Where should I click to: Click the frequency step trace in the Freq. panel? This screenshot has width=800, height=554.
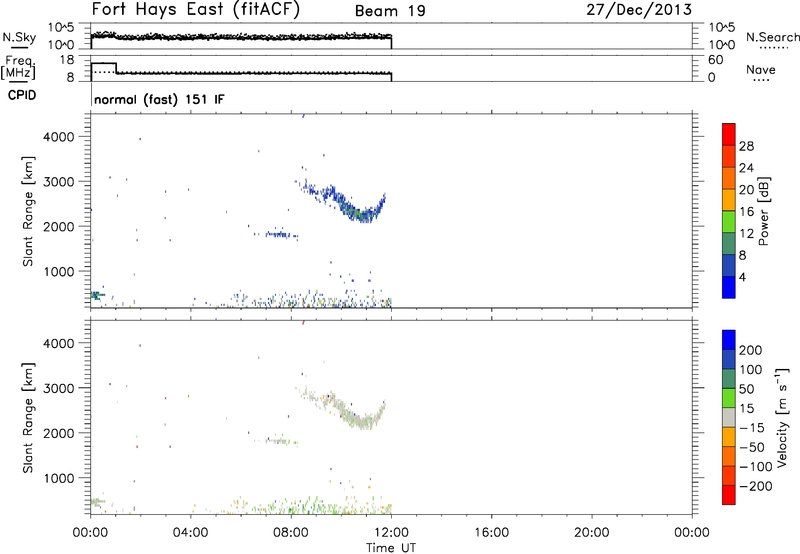point(241,71)
